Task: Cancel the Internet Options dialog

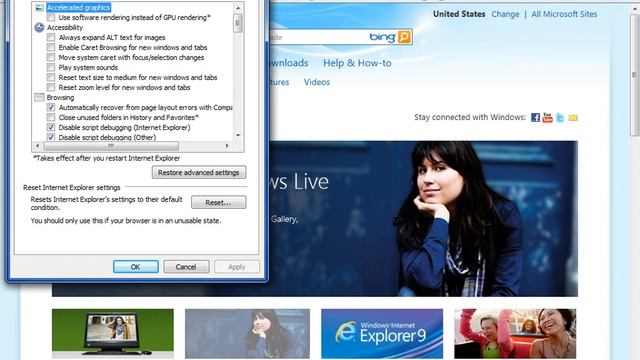Action: point(186,267)
